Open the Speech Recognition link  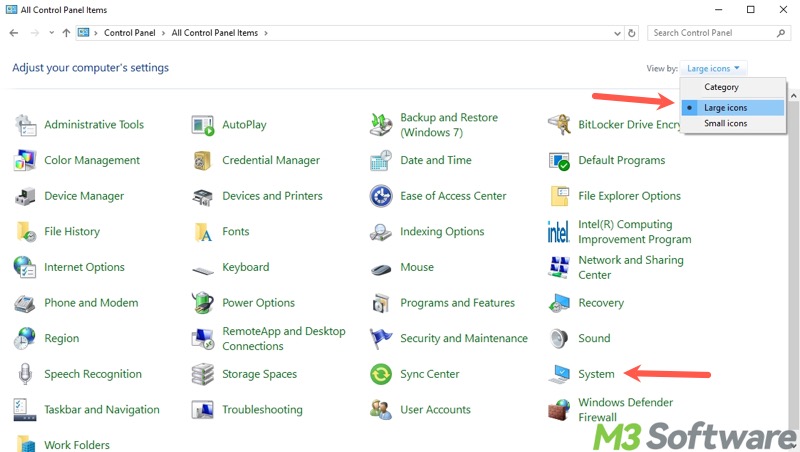tap(93, 374)
